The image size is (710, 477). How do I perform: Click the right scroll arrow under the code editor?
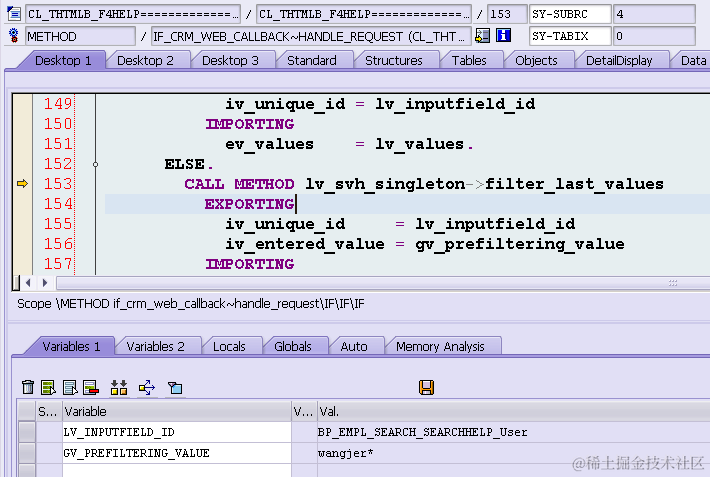(45, 283)
